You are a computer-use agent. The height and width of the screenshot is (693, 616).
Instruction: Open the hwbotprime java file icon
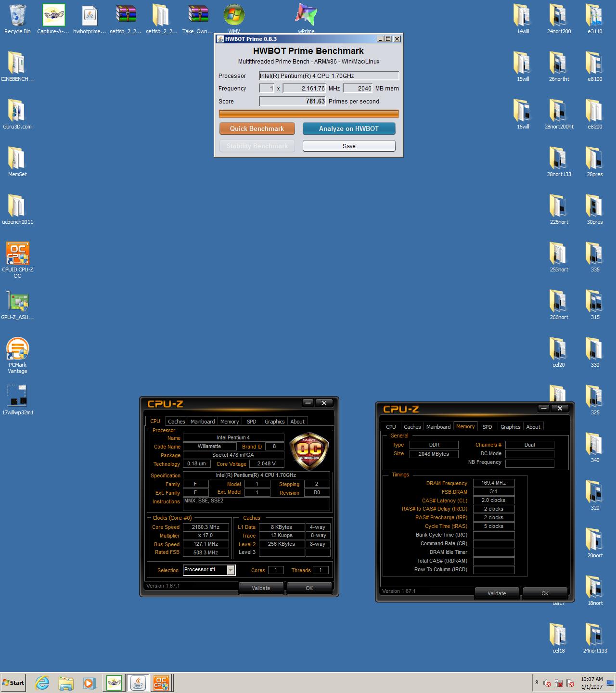click(x=90, y=19)
